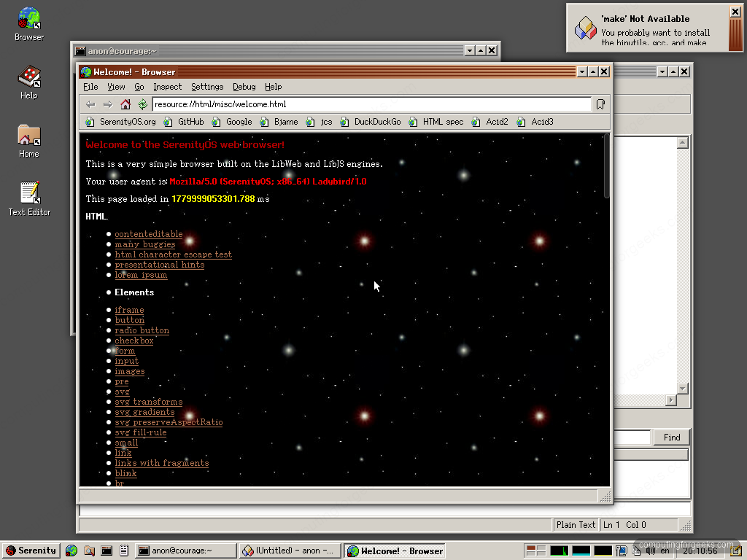Open text editor from taskbar quick launch
The height and width of the screenshot is (560, 747).
(x=124, y=551)
